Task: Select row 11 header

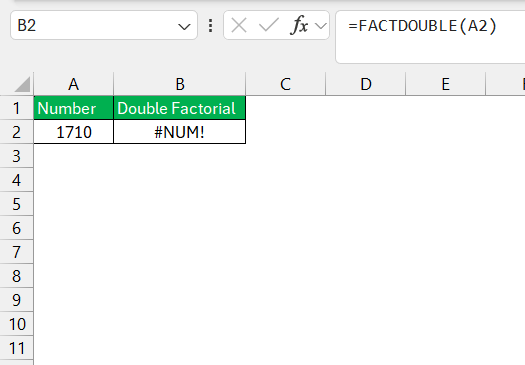Action: click(16, 348)
